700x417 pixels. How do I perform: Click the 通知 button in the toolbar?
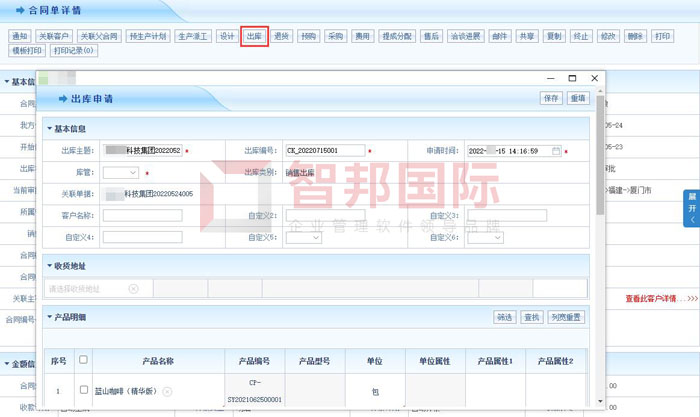[x=20, y=36]
